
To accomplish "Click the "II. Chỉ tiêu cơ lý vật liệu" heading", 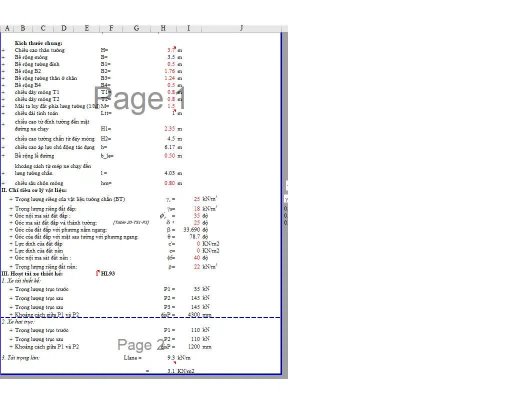I will 34,190.
